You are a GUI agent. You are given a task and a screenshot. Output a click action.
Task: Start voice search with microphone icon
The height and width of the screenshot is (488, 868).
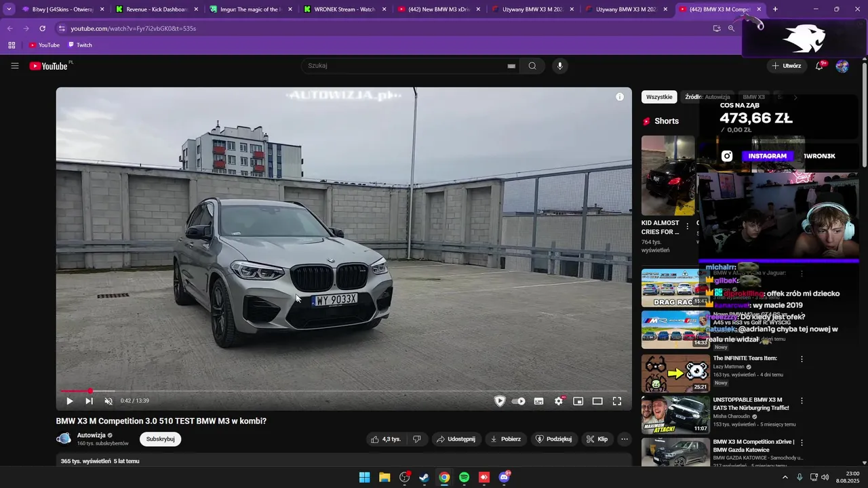click(559, 66)
